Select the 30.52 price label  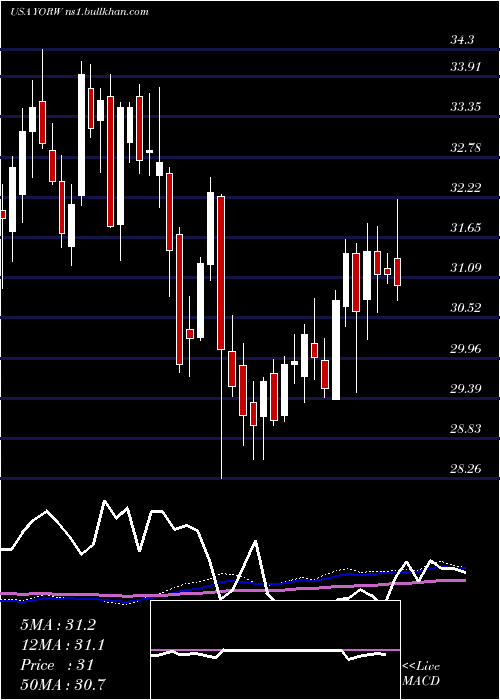[x=465, y=308]
